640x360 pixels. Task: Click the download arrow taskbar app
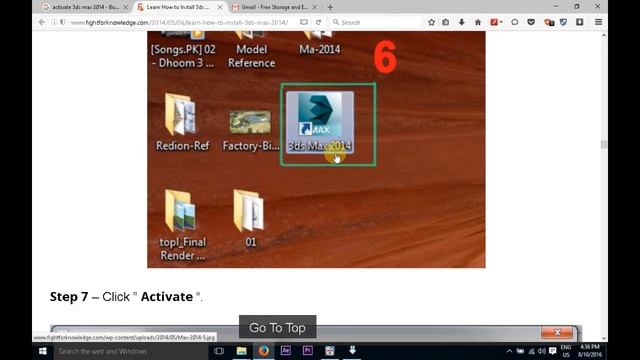tap(352, 351)
